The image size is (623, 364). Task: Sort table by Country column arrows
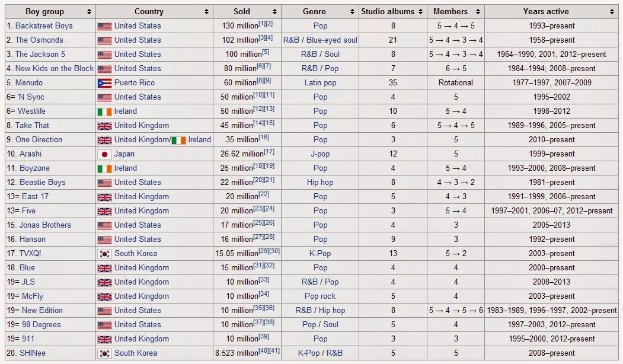tap(206, 11)
